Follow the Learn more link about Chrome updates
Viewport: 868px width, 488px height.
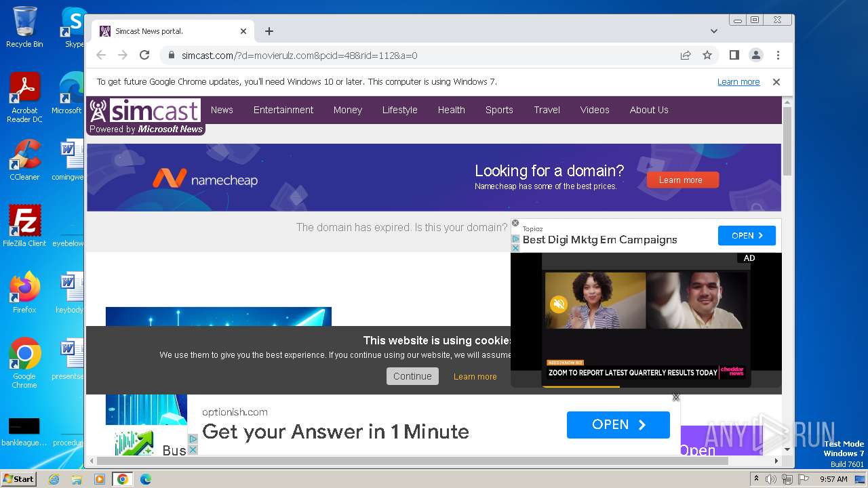coord(738,82)
